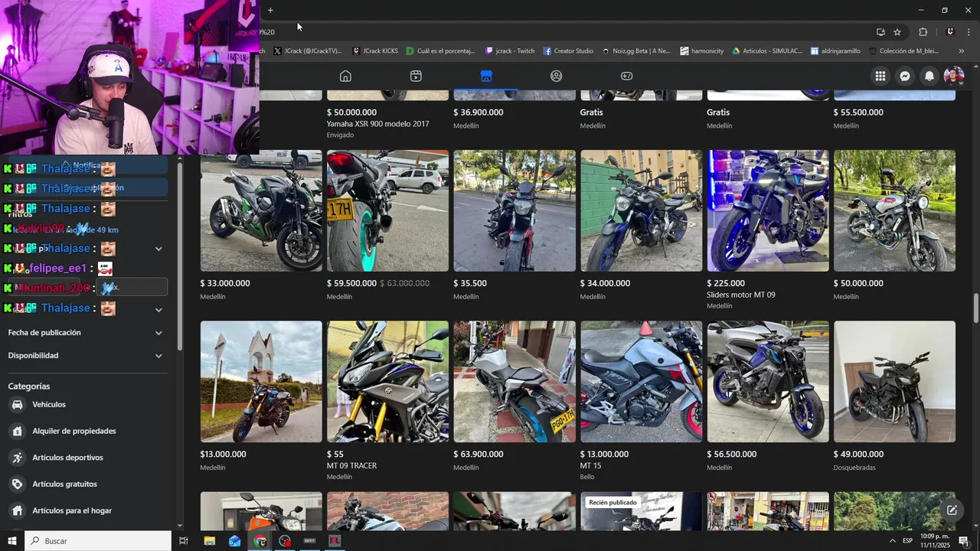Open the Facebook grid menu icon
The width and height of the screenshot is (980, 551).
(880, 76)
